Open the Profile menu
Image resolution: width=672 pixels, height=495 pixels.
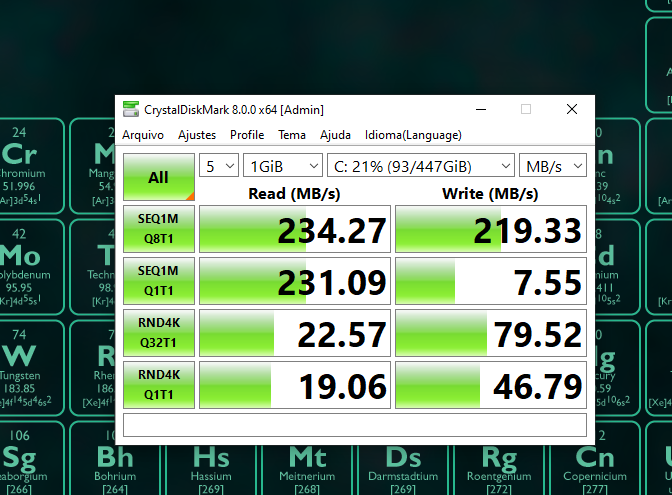[x=247, y=135]
